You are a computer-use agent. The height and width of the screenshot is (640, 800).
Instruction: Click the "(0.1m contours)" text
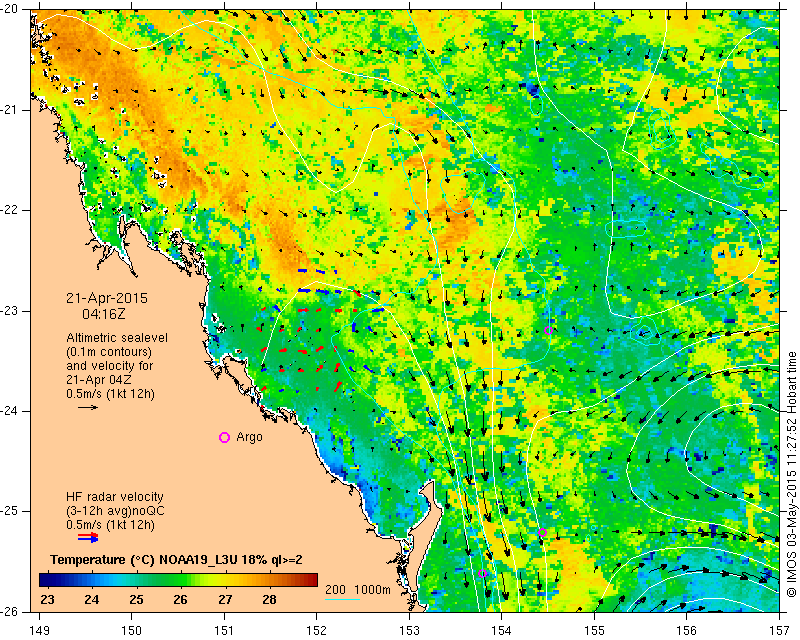coord(109,352)
